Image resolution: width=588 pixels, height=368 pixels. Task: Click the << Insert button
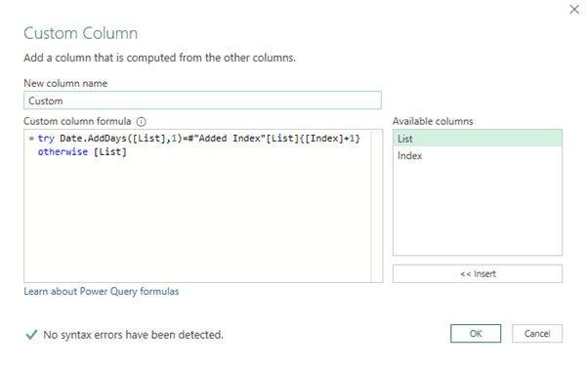[x=478, y=274]
